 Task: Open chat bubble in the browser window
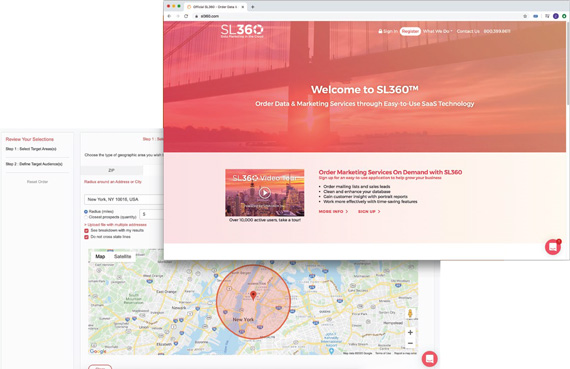553,247
